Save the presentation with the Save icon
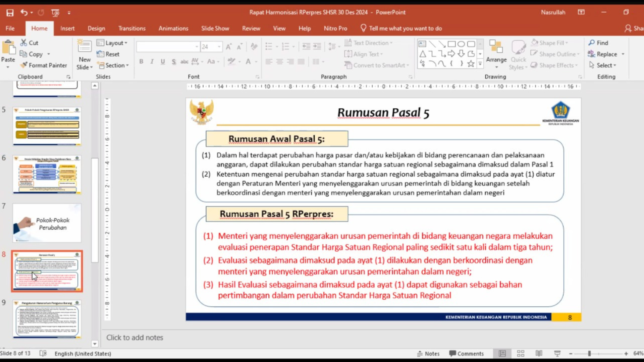The image size is (644, 362). (x=10, y=13)
